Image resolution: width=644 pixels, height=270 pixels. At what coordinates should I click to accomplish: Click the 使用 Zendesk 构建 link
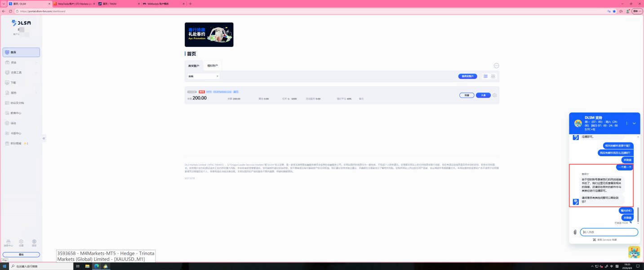[x=604, y=240]
